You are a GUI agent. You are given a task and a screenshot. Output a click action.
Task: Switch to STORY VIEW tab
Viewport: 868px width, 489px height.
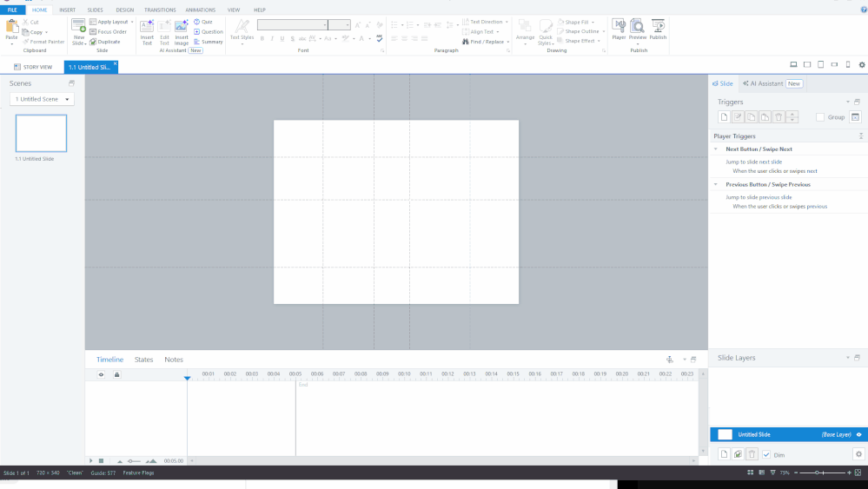[x=33, y=67]
